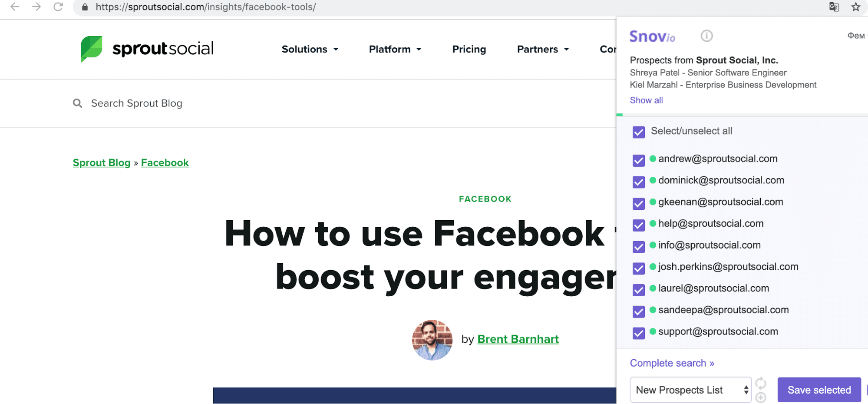The width and height of the screenshot is (868, 404).
Task: Uncheck help@sproutsocial.com checkbox
Action: [639, 225]
